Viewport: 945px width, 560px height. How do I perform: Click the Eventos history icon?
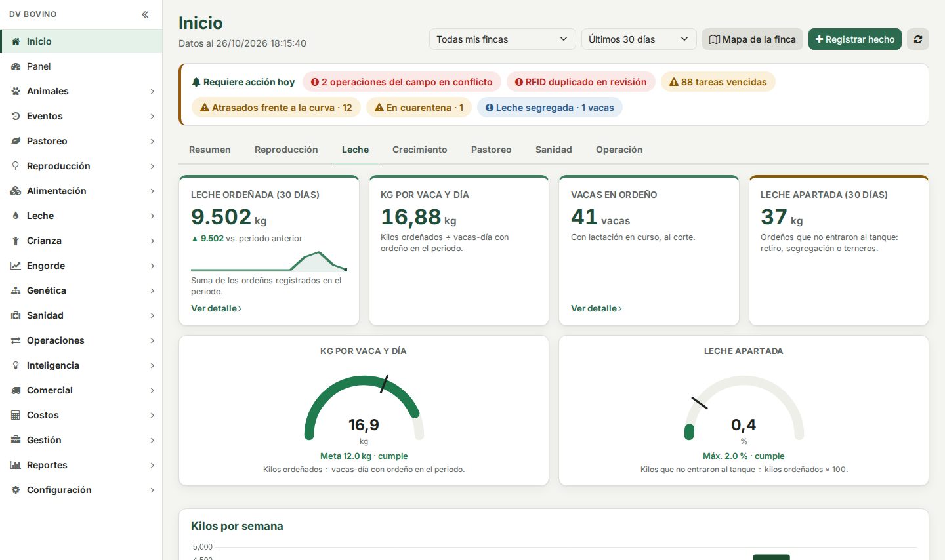click(x=16, y=116)
